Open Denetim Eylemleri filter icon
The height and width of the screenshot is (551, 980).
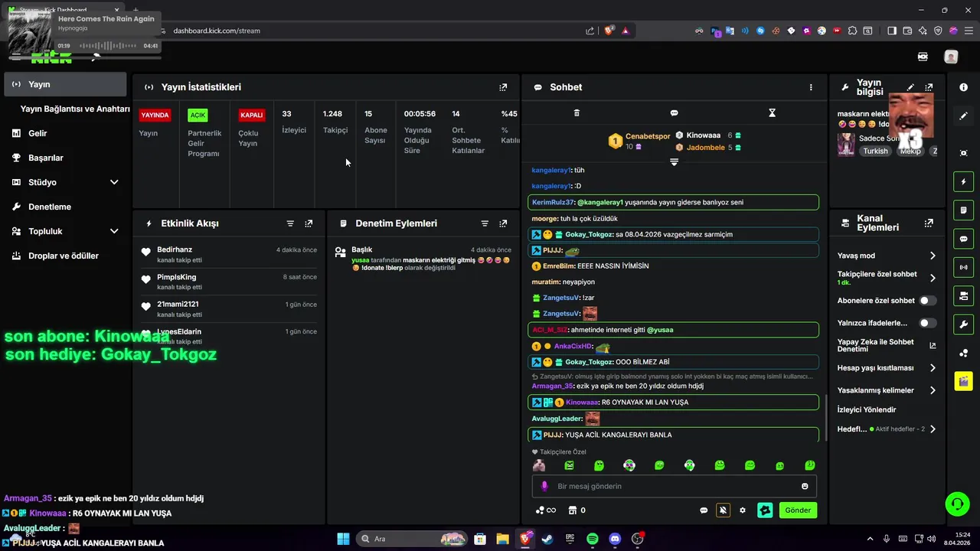click(485, 223)
